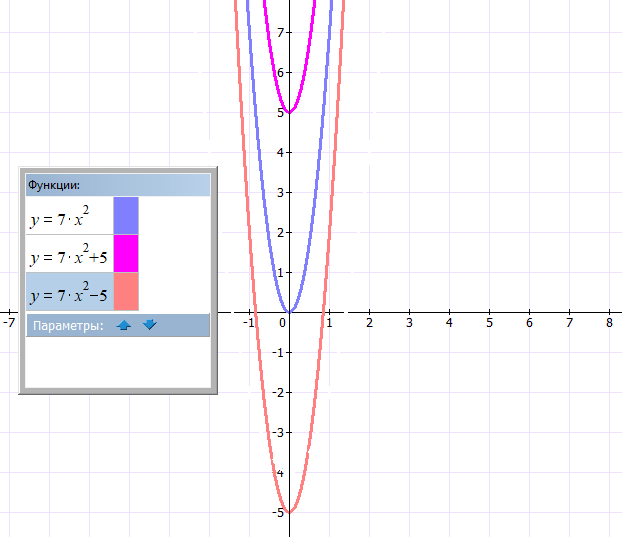Image resolution: width=622 pixels, height=537 pixels.
Task: Click the down arrow in Параметры bar
Action: tap(149, 325)
